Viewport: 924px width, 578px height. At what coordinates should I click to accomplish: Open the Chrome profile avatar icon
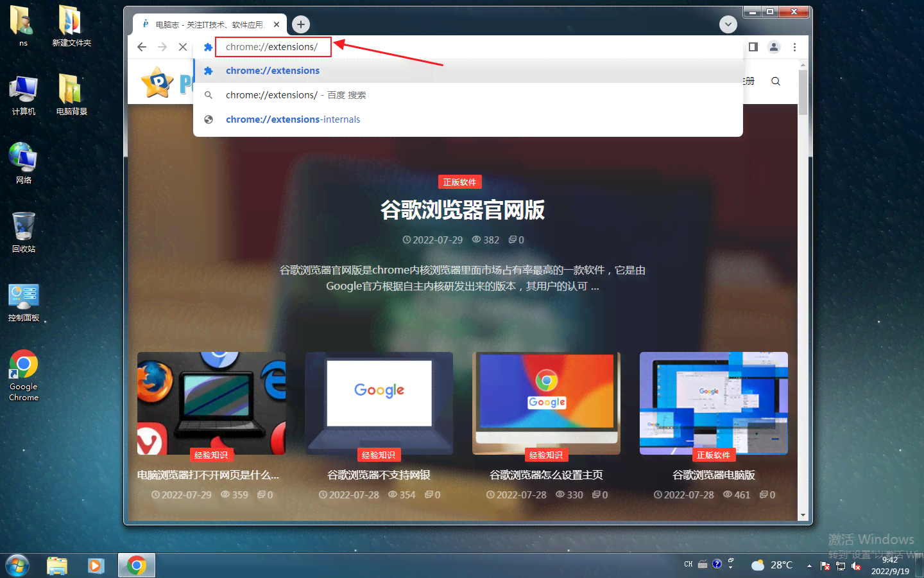(x=774, y=47)
